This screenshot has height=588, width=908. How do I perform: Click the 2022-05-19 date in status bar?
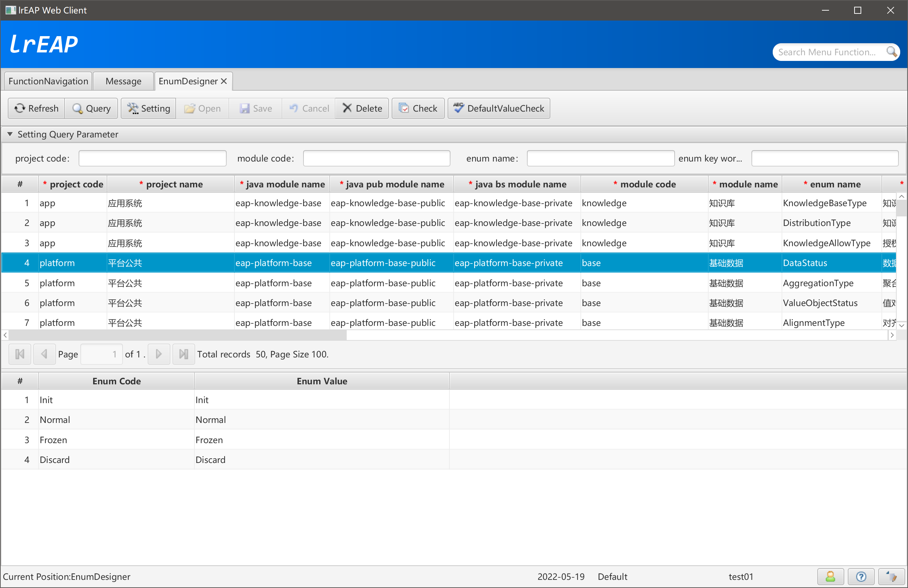click(x=561, y=577)
